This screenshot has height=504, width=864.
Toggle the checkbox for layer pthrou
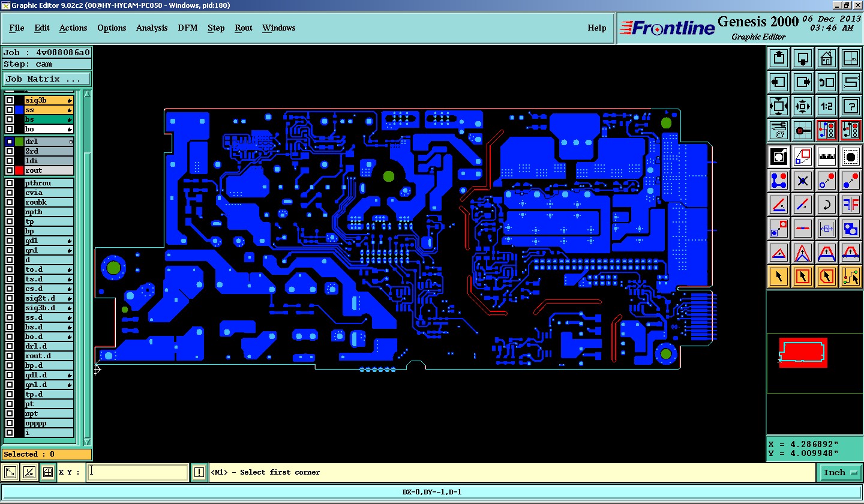10,183
